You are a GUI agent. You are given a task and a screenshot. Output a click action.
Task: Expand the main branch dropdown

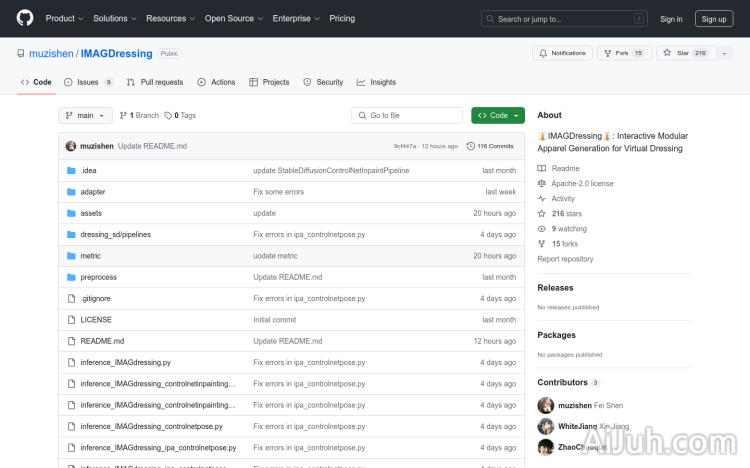tap(85, 116)
